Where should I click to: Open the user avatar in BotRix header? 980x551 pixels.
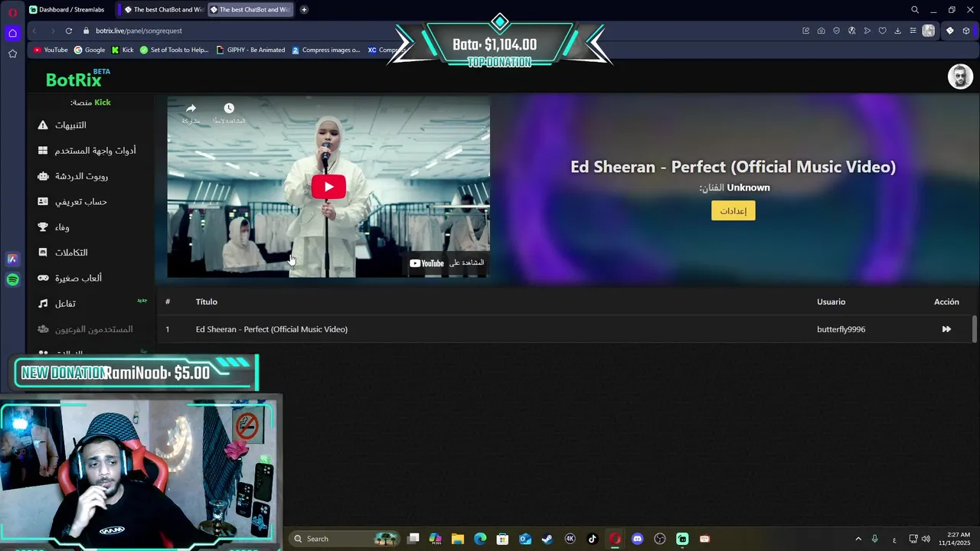960,77
